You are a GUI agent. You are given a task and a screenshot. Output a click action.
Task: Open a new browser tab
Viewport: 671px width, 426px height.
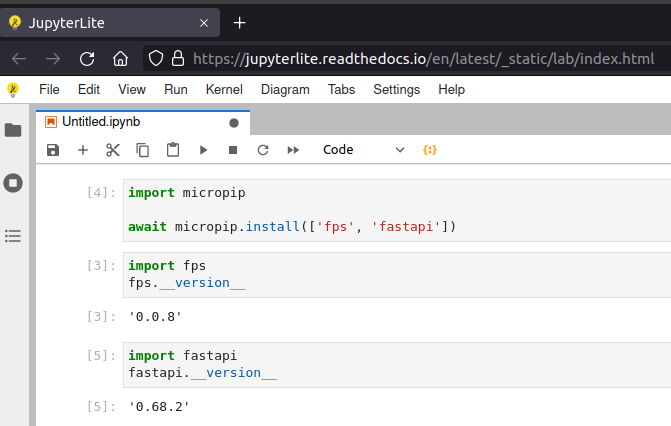point(240,23)
